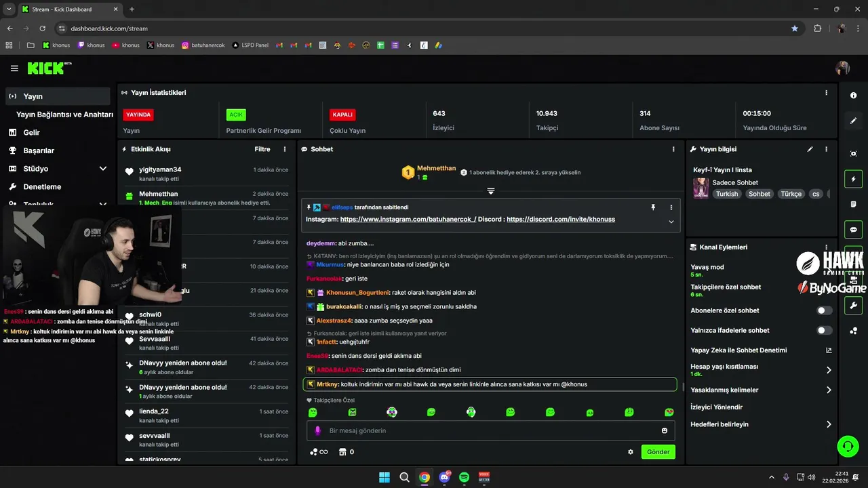Open Spotify from the taskbar
868x488 pixels.
point(465,477)
